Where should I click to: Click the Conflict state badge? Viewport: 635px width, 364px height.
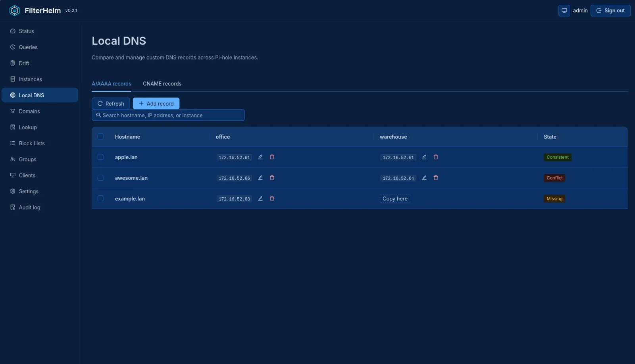554,178
